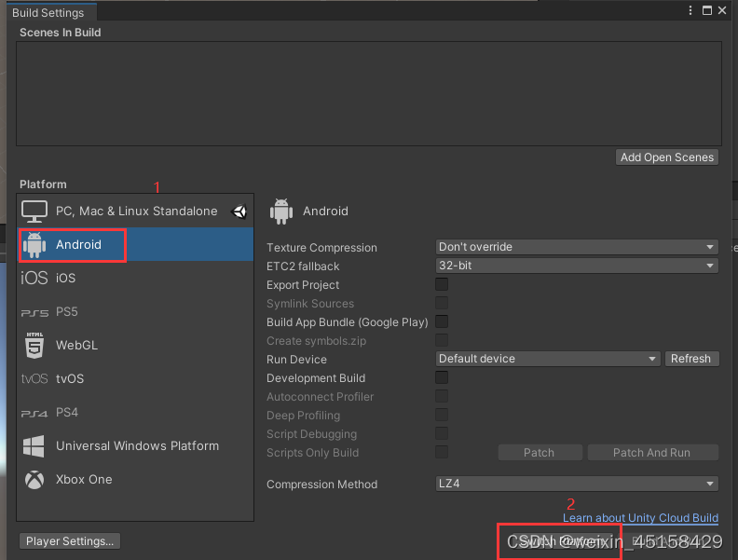The width and height of the screenshot is (738, 560).
Task: Click the WebGL HTML5 shield icon
Action: [34, 346]
